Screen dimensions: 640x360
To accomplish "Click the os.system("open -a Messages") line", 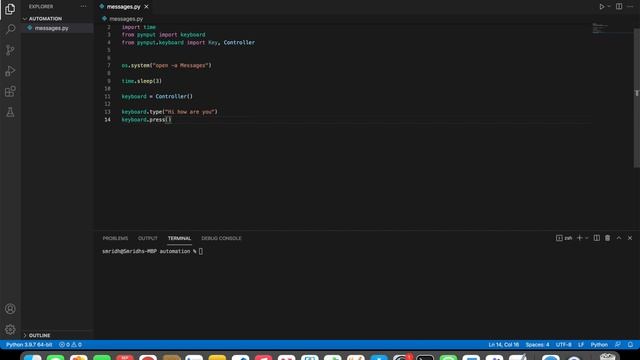I will coord(167,65).
